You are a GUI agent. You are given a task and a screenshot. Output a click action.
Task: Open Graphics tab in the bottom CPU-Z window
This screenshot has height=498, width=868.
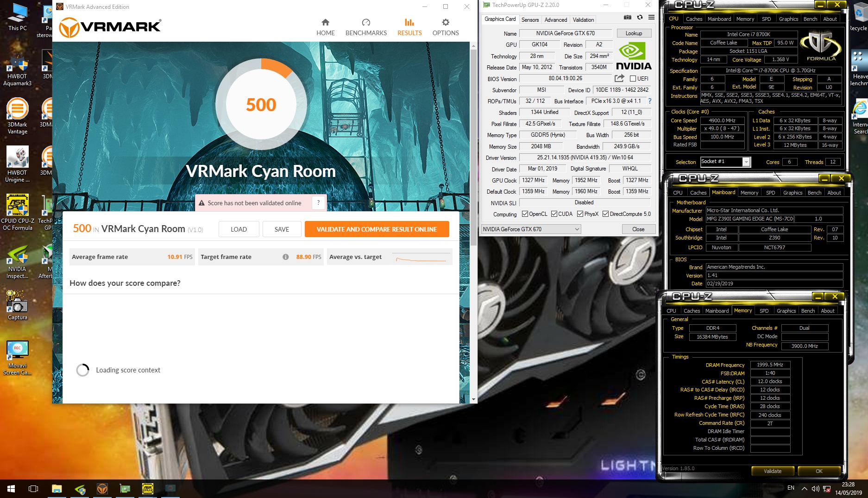point(786,311)
